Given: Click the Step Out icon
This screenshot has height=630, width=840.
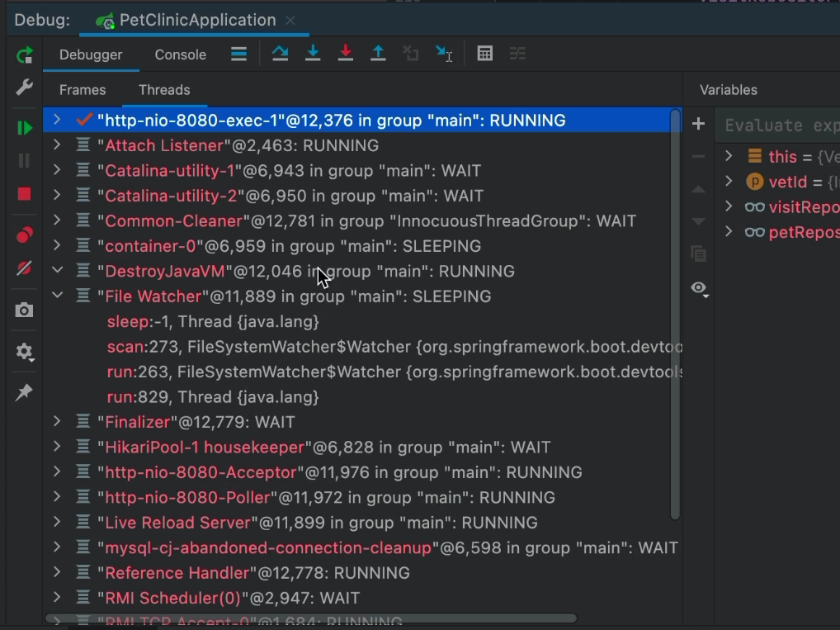Looking at the screenshot, I should point(378,54).
